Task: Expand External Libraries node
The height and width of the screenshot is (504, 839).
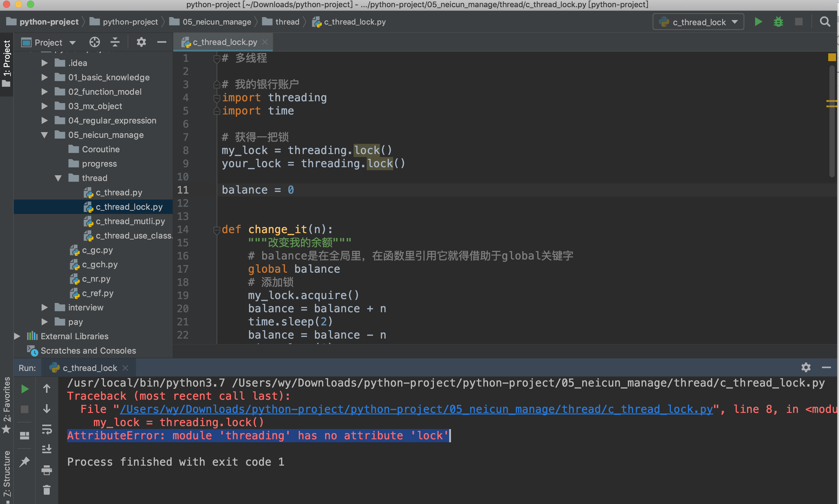Action: [17, 336]
